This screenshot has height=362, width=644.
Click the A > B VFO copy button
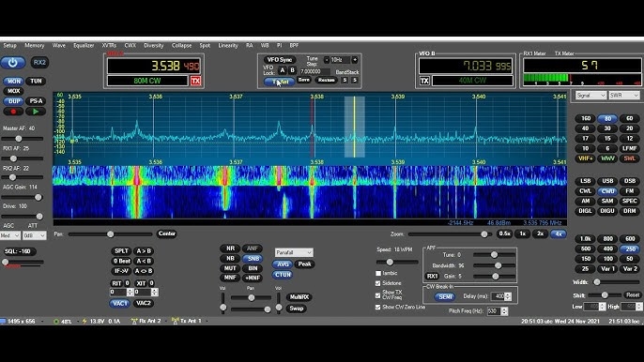(144, 250)
